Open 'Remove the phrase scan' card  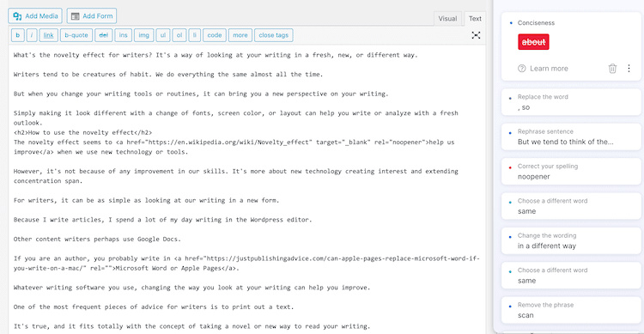click(x=571, y=310)
